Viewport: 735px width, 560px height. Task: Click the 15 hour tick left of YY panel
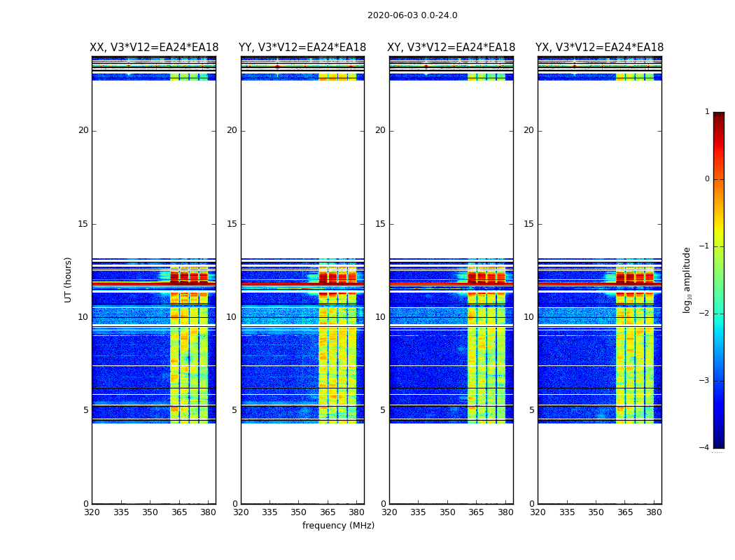[232, 224]
